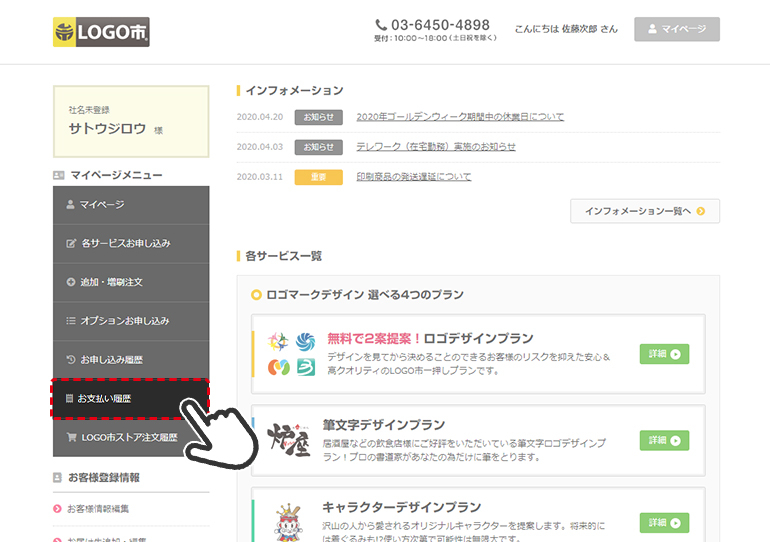Click the orange 重要 tag dated 2020.03.11

(x=319, y=177)
